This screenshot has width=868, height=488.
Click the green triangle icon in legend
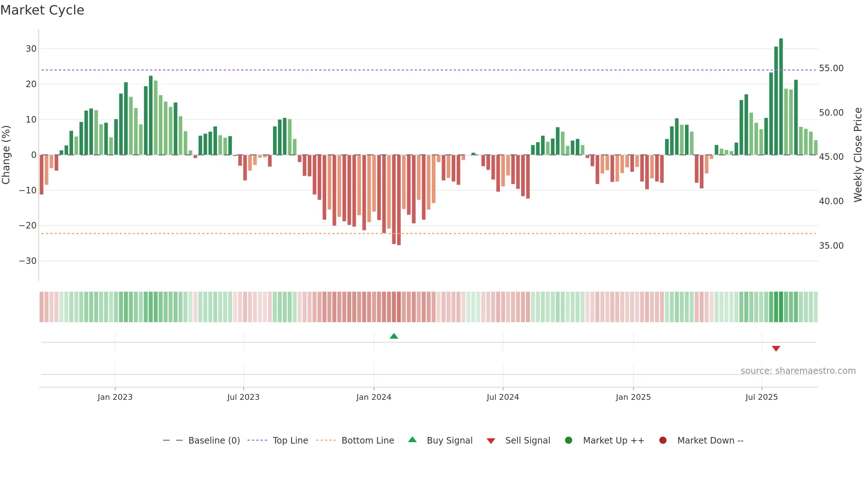[x=412, y=440]
